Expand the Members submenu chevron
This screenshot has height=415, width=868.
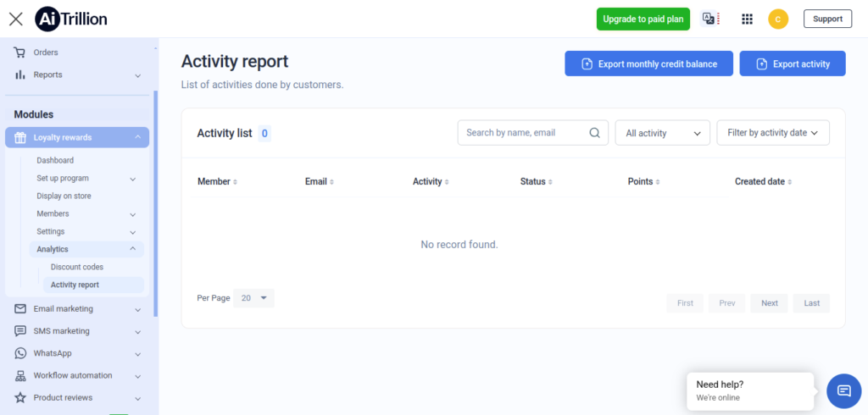point(133,214)
